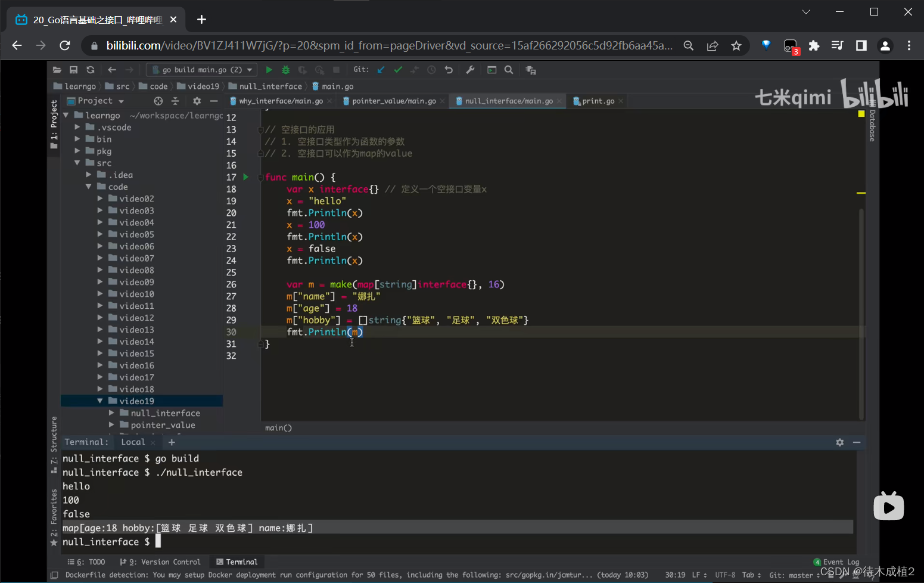Click the run anything terminal-window icon

coord(492,70)
